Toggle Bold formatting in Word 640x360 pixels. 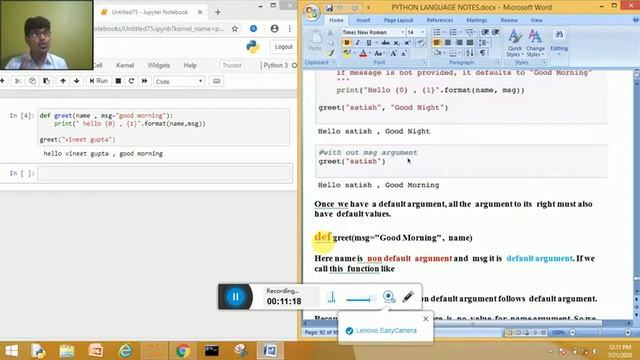[x=347, y=42]
